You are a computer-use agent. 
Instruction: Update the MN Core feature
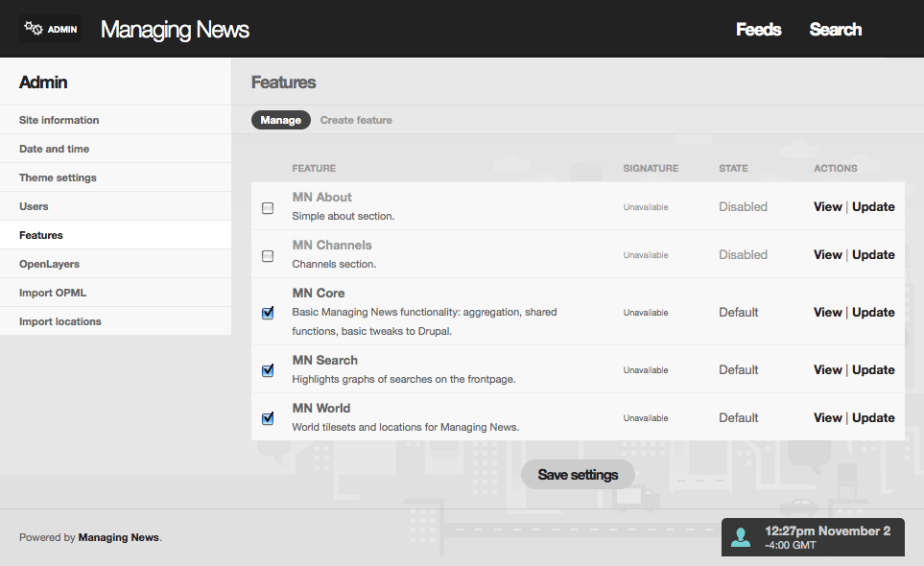coord(873,312)
